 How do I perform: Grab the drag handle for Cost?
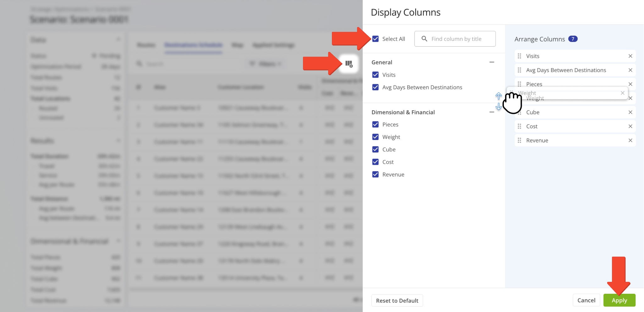519,126
